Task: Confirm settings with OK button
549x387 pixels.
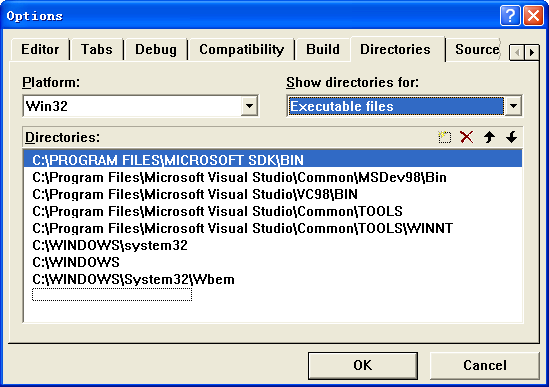Action: pos(363,365)
